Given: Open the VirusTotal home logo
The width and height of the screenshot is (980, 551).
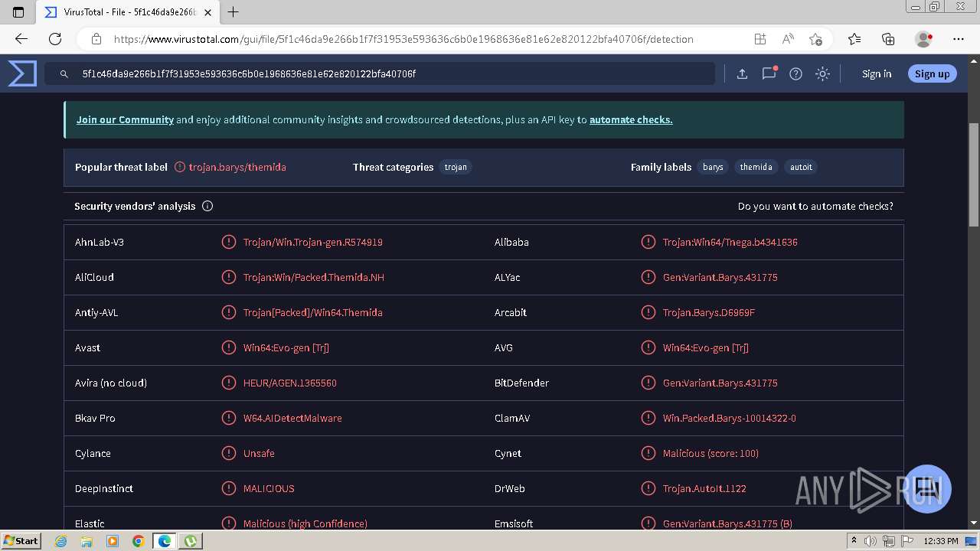Looking at the screenshot, I should pyautogui.click(x=22, y=73).
